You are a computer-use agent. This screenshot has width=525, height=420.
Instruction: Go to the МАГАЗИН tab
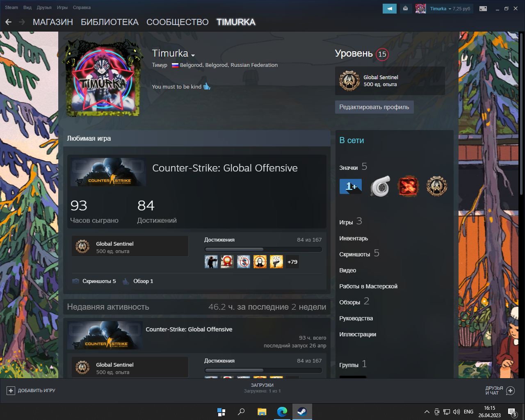[x=53, y=22]
